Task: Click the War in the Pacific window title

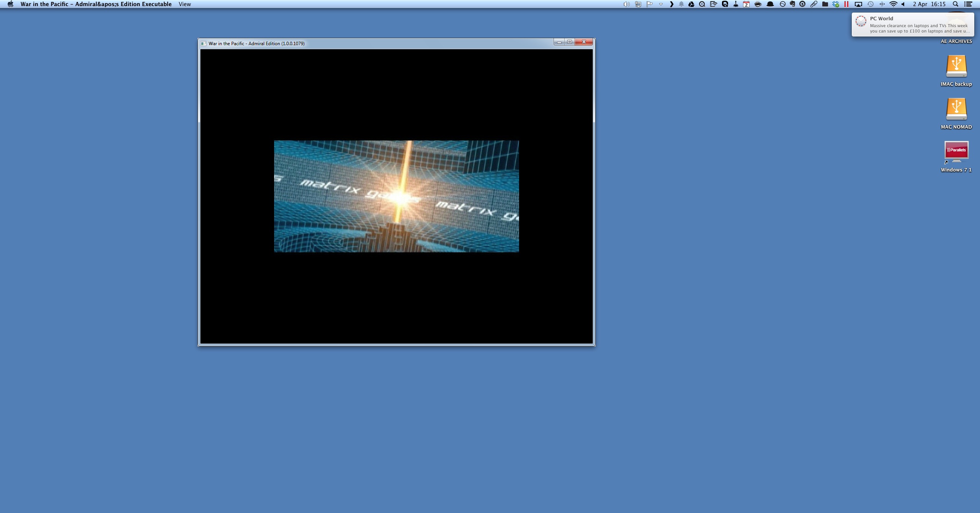Action: pyautogui.click(x=256, y=44)
